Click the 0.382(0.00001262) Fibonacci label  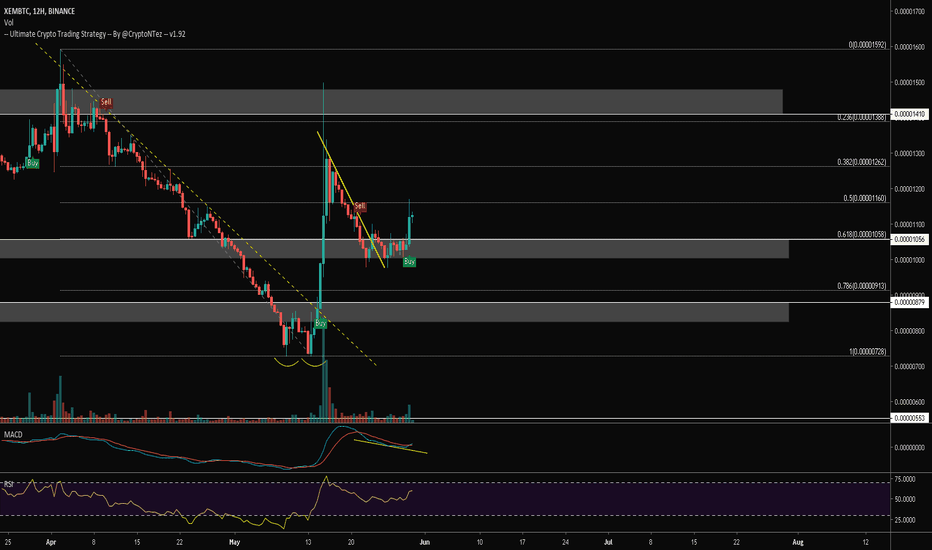click(x=862, y=162)
